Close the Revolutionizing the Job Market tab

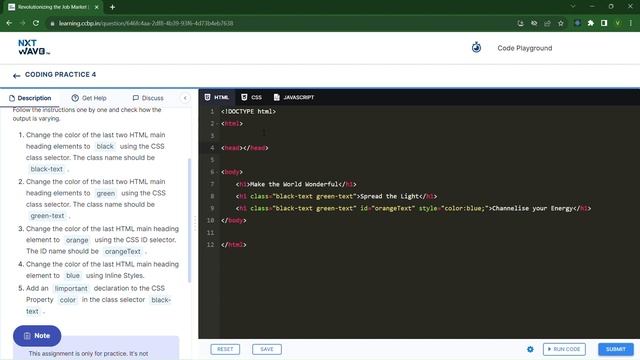96,7
